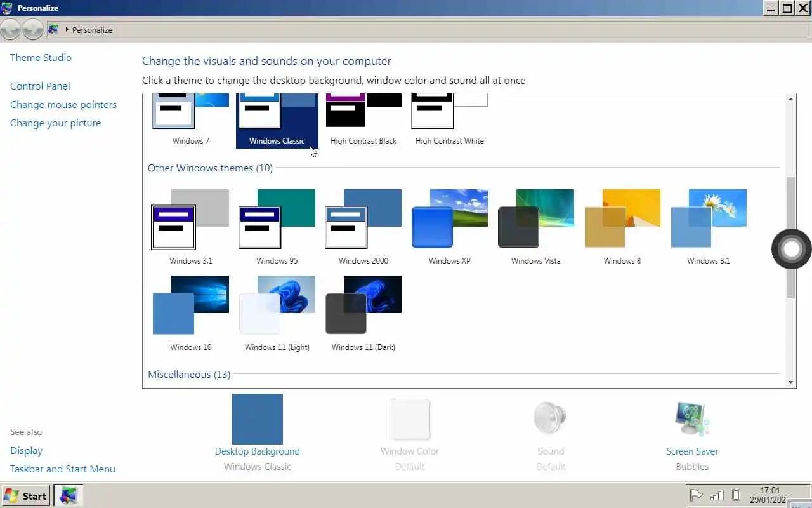Open Change mouse pointers
812x508 pixels.
tap(63, 104)
